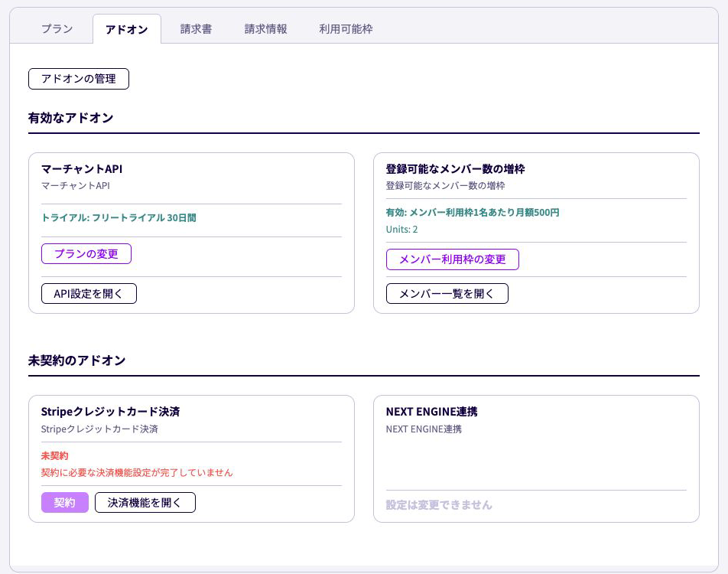The width and height of the screenshot is (728, 574).
Task: Click トライアル: フリートライアル 30日間 text
Action: coord(119,217)
